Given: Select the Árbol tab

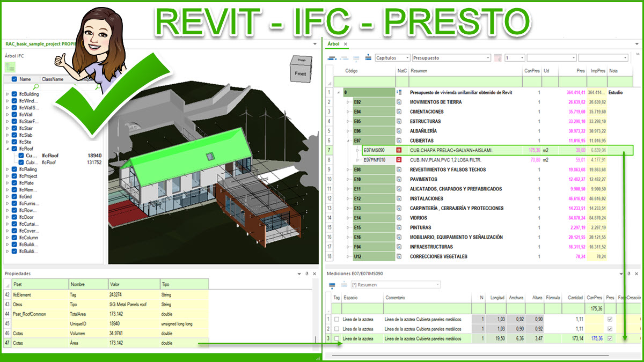Looking at the screenshot, I should pyautogui.click(x=333, y=44).
